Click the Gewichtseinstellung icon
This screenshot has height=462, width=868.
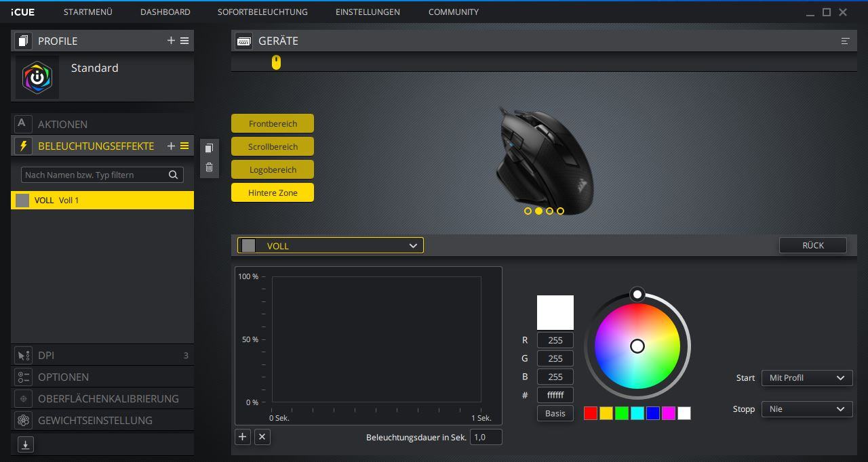23,420
